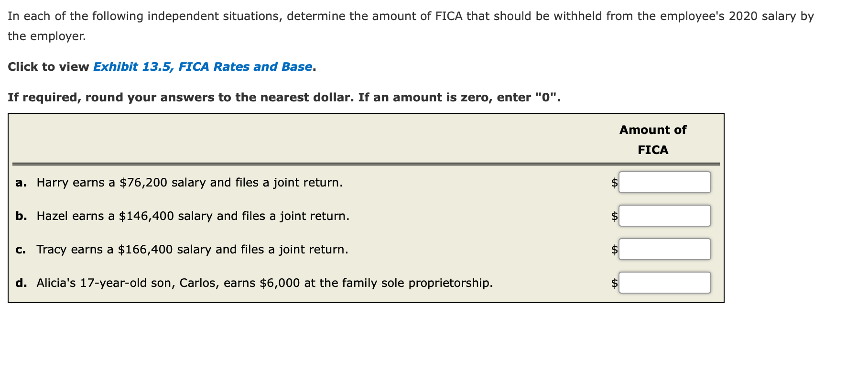Click the FICA amount field for Harry

pyautogui.click(x=664, y=182)
